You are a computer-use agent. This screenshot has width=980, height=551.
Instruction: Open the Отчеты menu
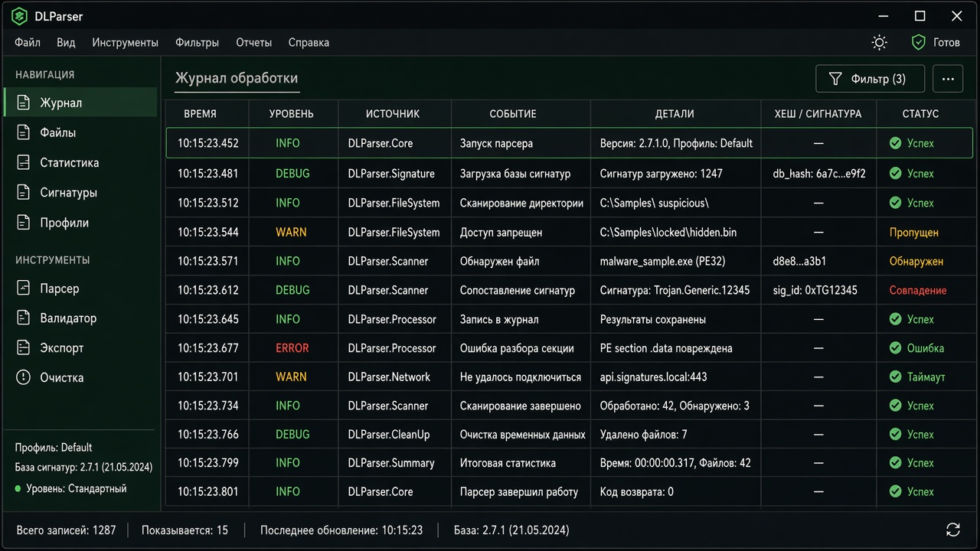coord(254,43)
